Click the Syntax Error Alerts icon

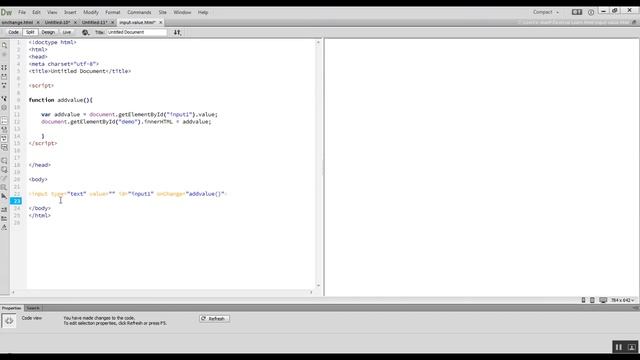pyautogui.click(x=4, y=147)
